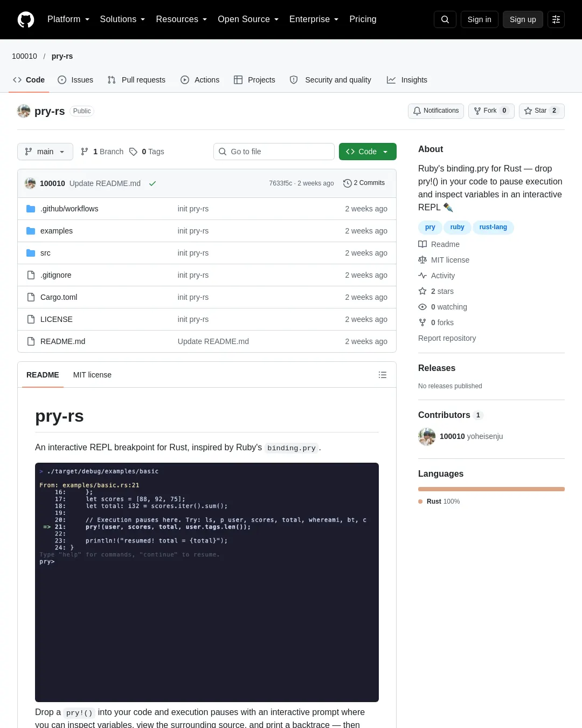Click the examples folder icon
The width and height of the screenshot is (582, 728).
tap(31, 231)
